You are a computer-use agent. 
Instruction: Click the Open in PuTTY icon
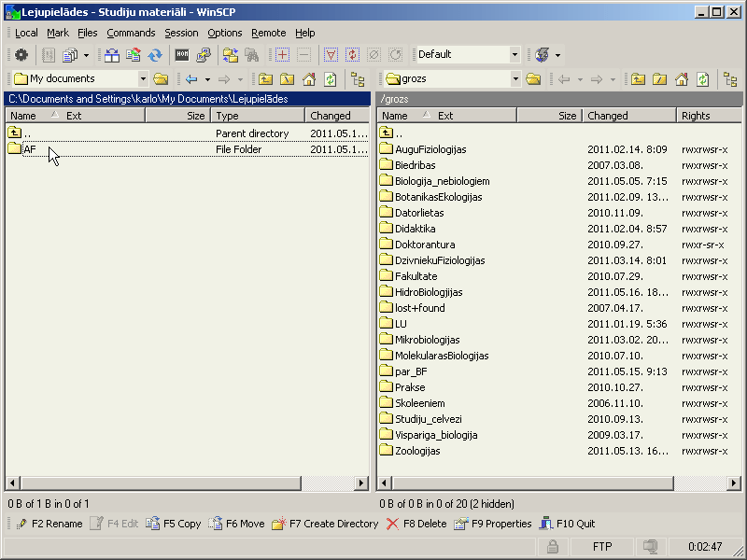click(204, 55)
